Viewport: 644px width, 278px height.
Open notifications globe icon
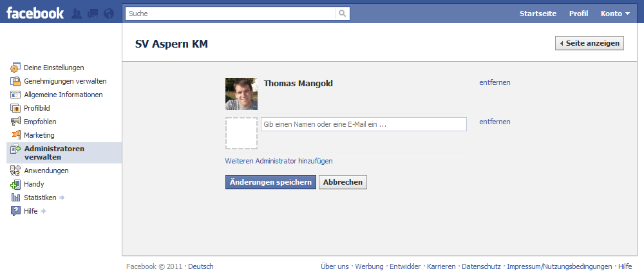pos(109,14)
